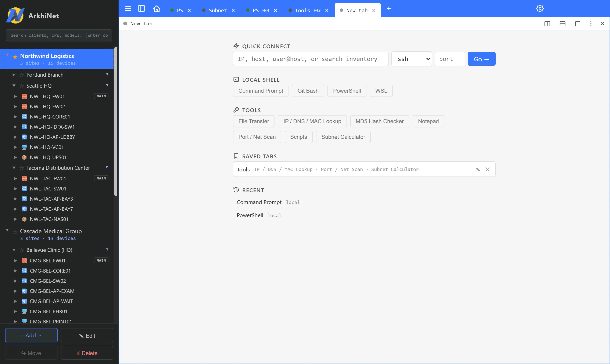The width and height of the screenshot is (610, 364).
Task: Toggle favorite star for Seattle HQ
Action: 22,86
